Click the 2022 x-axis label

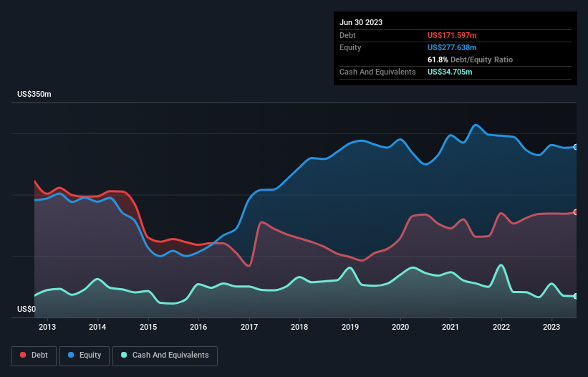click(x=501, y=327)
